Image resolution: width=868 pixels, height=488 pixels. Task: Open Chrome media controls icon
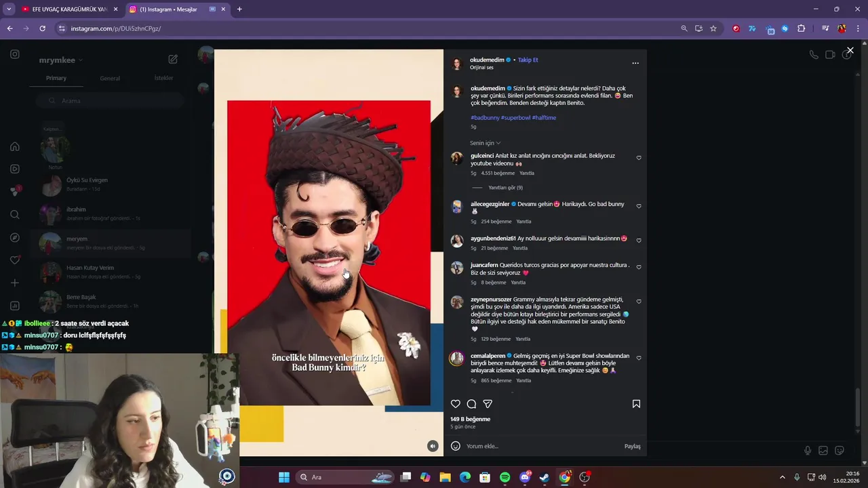click(825, 28)
